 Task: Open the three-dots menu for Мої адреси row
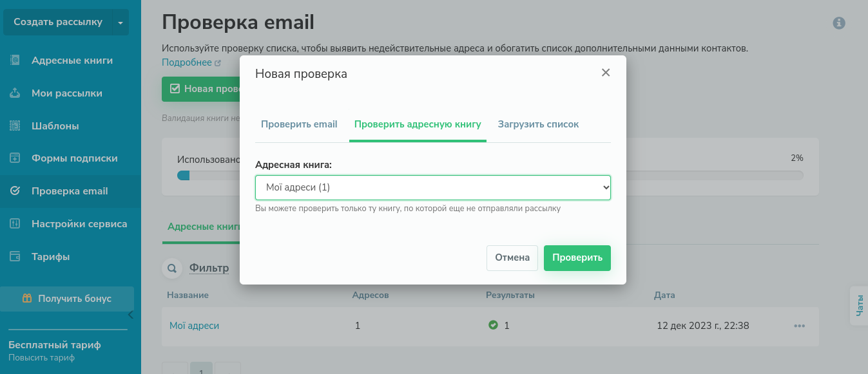coord(800,326)
